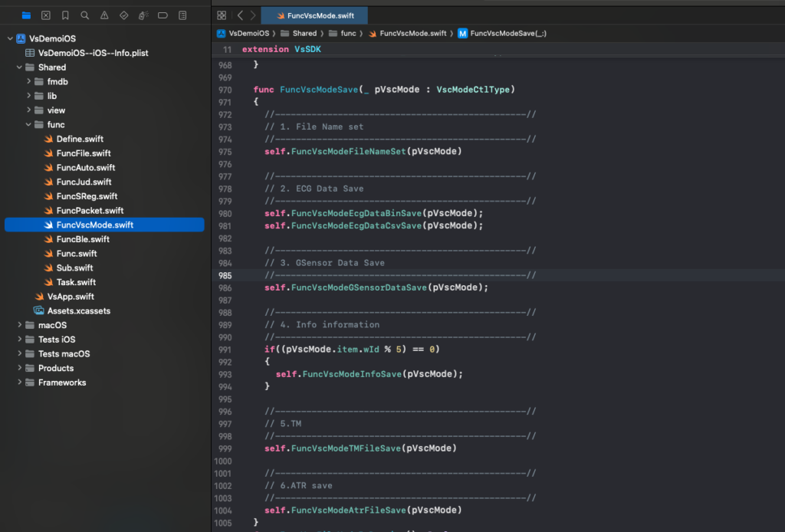Open the Find navigator magnifier icon
This screenshot has height=532, width=785.
[84, 15]
